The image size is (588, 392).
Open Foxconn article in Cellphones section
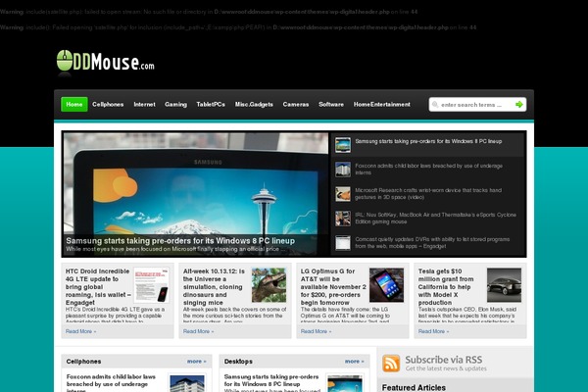(111, 382)
